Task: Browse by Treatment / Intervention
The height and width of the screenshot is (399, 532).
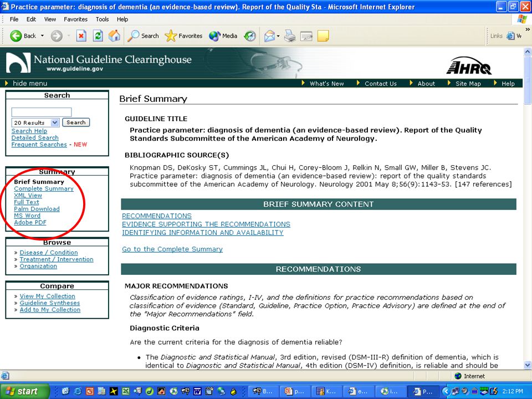Action: pos(57,259)
